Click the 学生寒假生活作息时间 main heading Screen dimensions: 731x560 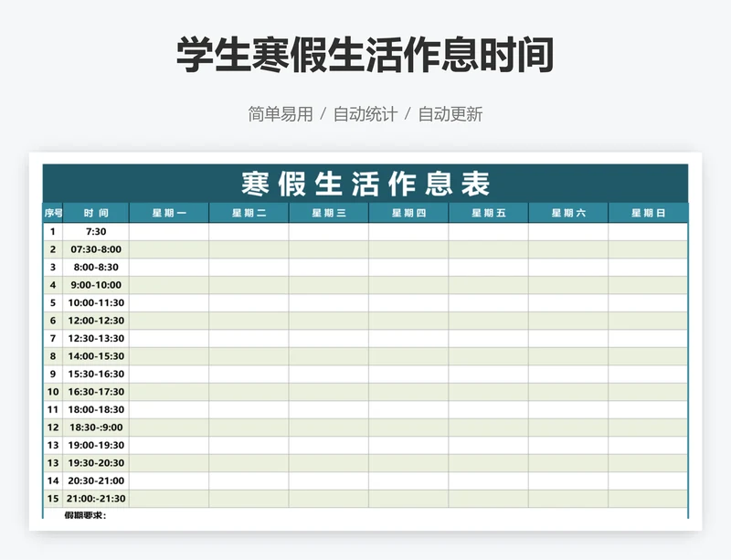coord(365,55)
